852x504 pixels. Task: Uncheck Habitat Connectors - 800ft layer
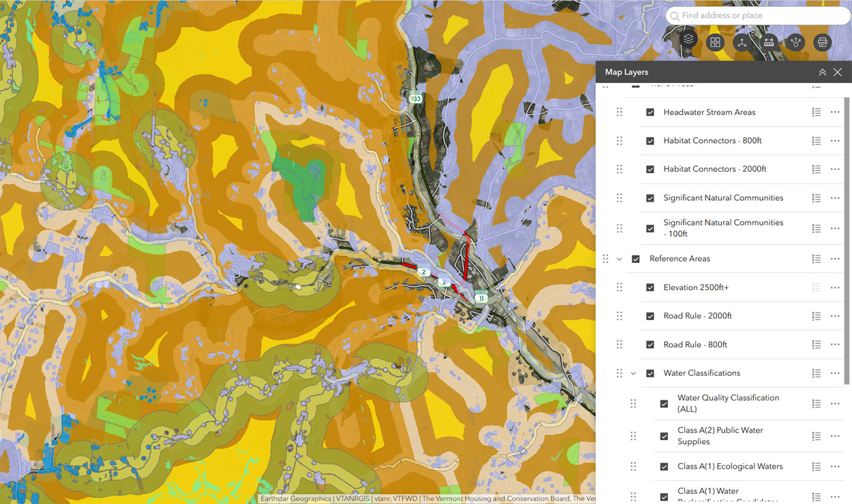click(x=650, y=141)
